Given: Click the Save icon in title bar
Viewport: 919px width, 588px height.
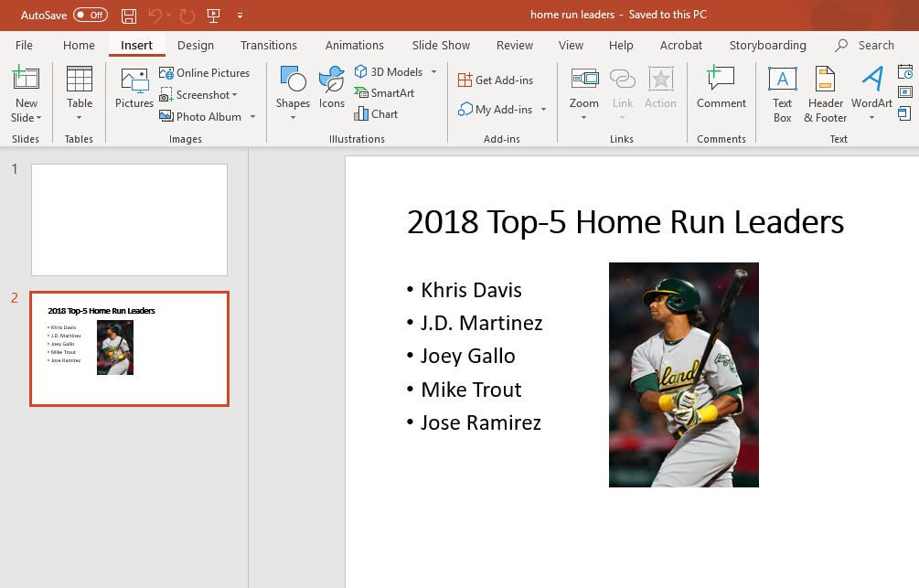Looking at the screenshot, I should pyautogui.click(x=129, y=16).
